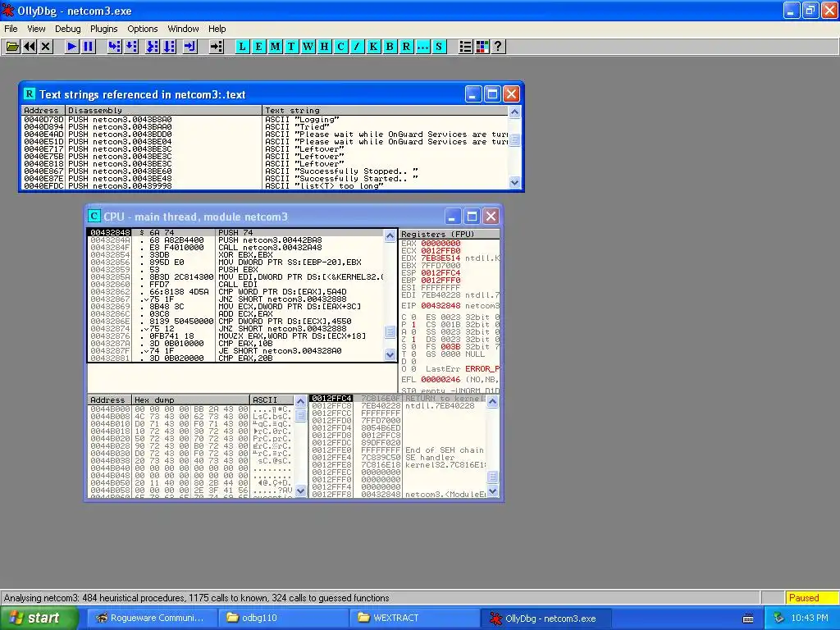This screenshot has width=840, height=630.
Task: Select the "Logging" string row
Action: click(265, 120)
